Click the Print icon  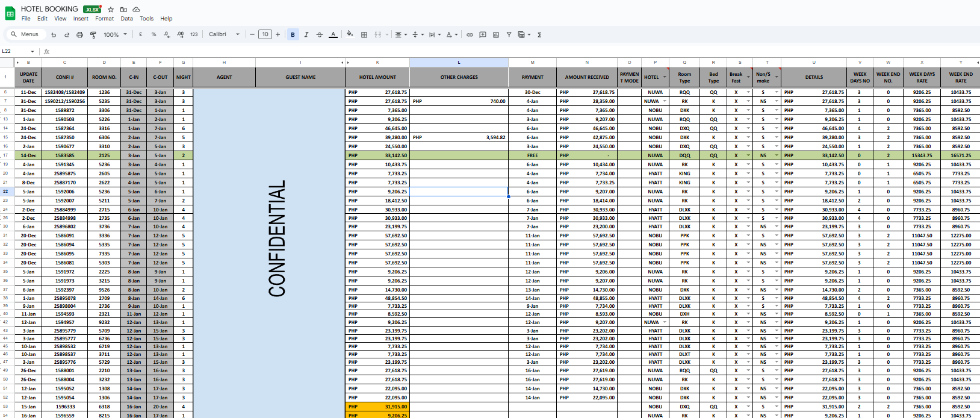(79, 35)
